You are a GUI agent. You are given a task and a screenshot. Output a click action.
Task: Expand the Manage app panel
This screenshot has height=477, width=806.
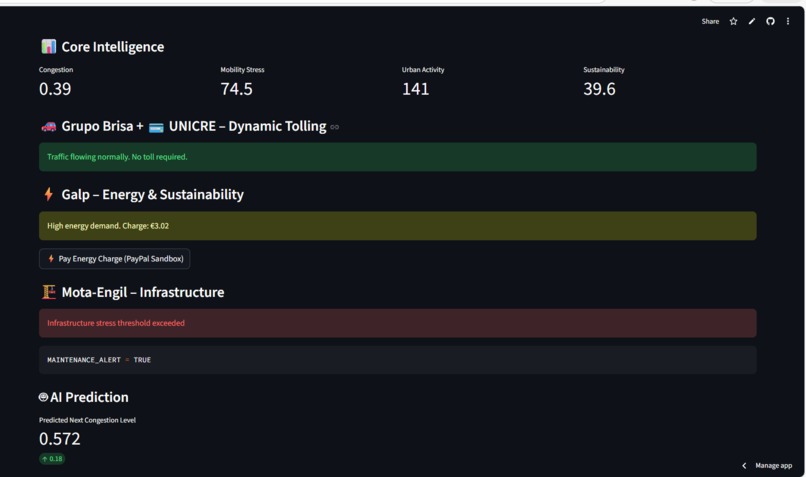[773, 466]
